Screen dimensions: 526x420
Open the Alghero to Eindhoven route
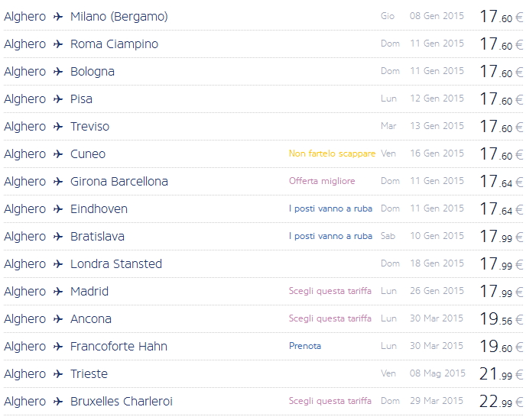point(99,209)
